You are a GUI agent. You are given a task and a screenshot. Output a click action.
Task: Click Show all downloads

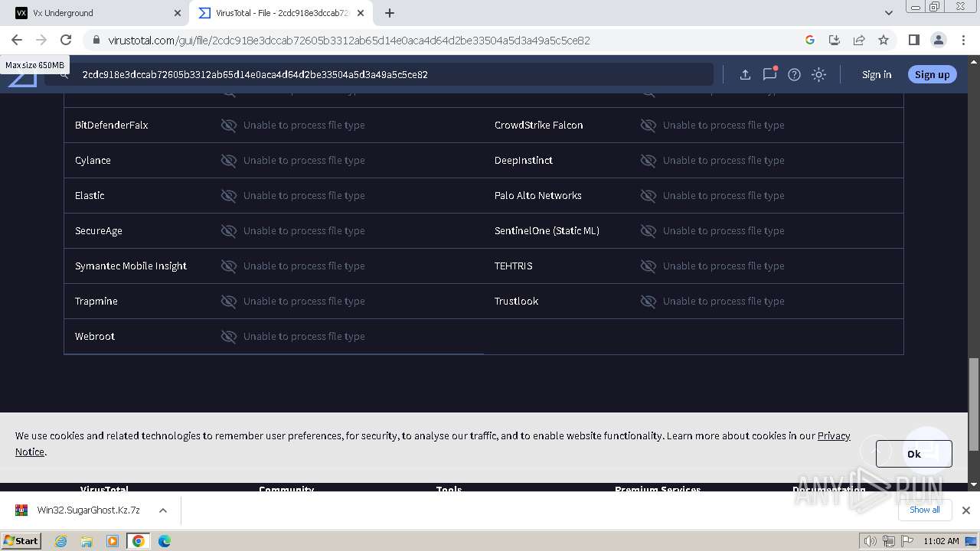point(925,510)
